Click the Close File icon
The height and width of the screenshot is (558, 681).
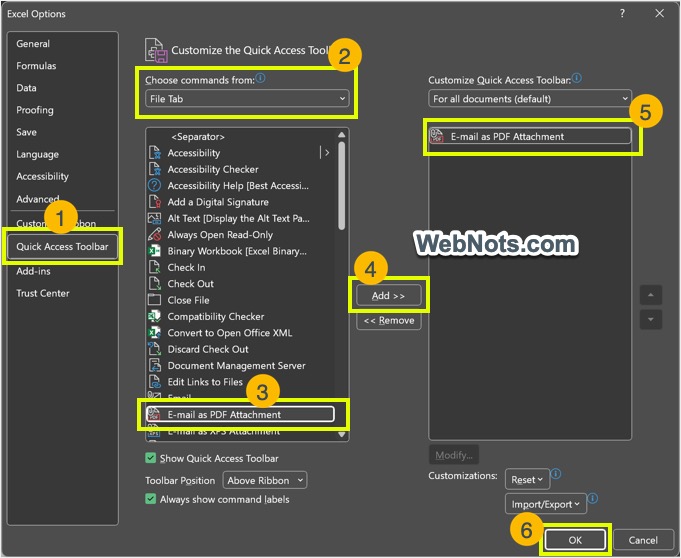[x=155, y=300]
